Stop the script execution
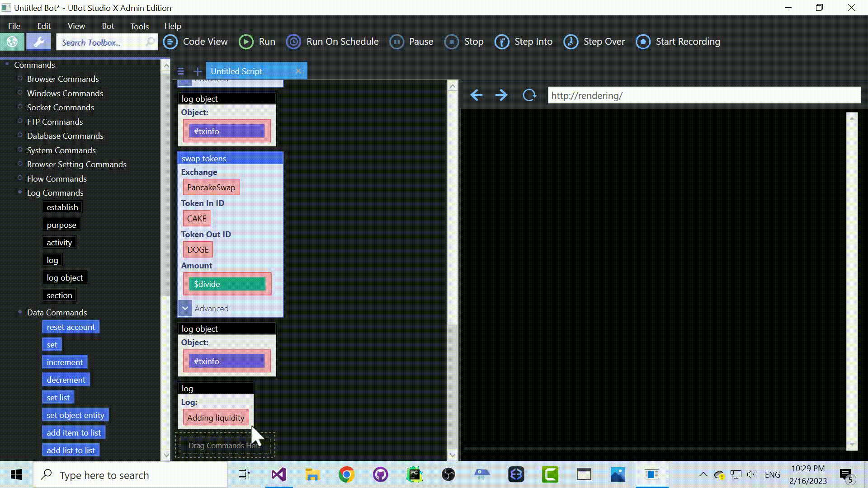 [x=464, y=42]
